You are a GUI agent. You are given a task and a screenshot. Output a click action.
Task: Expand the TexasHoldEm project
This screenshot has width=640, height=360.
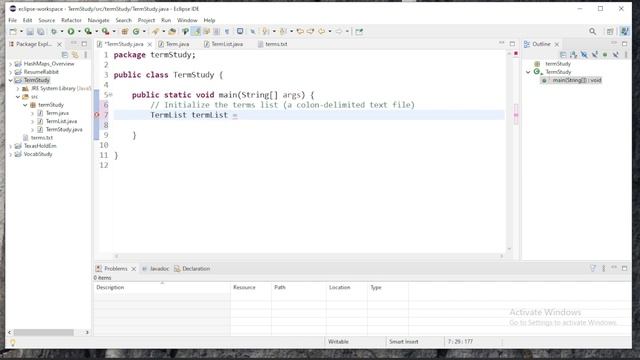point(11,146)
